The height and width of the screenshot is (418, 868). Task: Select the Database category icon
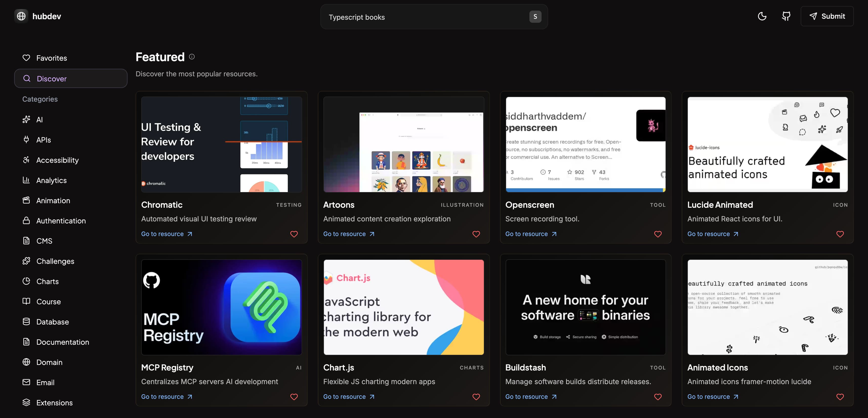(26, 321)
